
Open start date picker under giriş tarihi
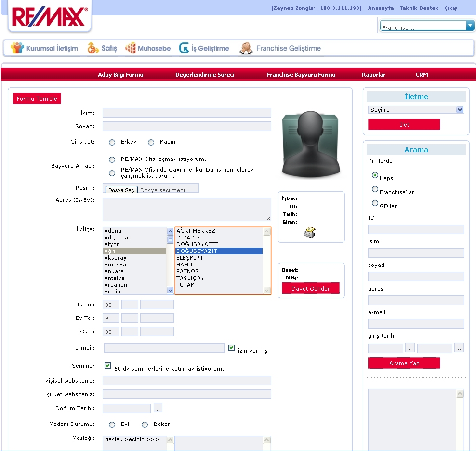click(x=410, y=348)
